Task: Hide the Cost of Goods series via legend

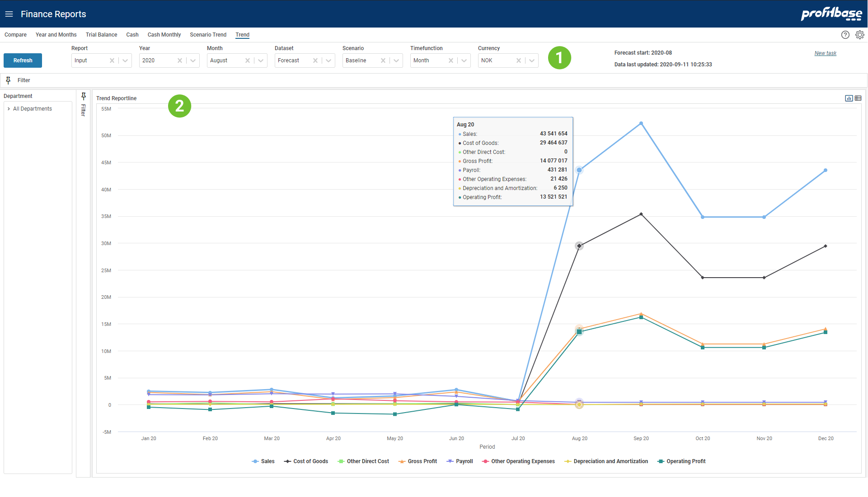Action: coord(311,461)
